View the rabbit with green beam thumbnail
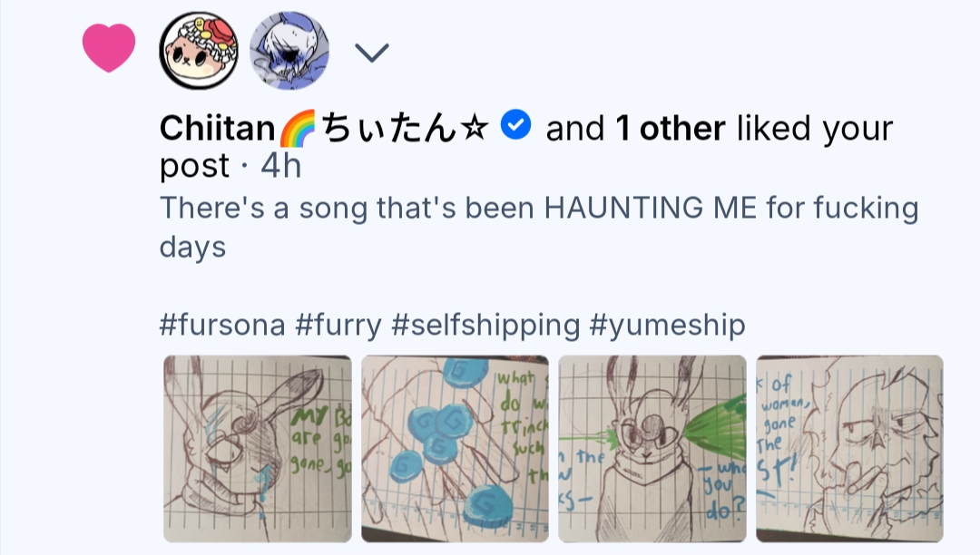 (x=652, y=449)
